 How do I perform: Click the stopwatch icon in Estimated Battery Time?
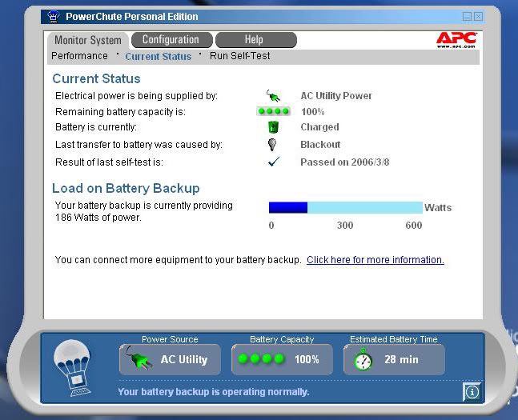tap(363, 359)
